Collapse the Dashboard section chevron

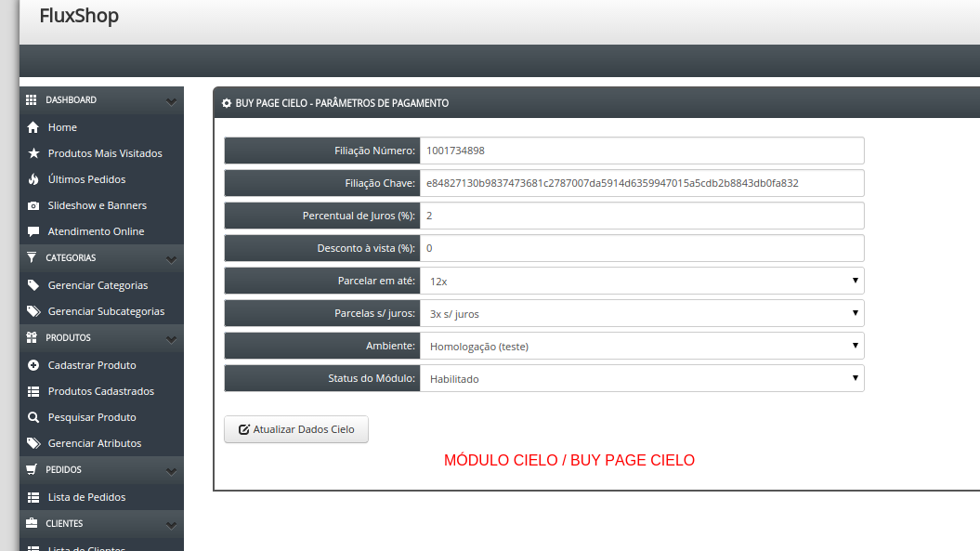pos(171,101)
